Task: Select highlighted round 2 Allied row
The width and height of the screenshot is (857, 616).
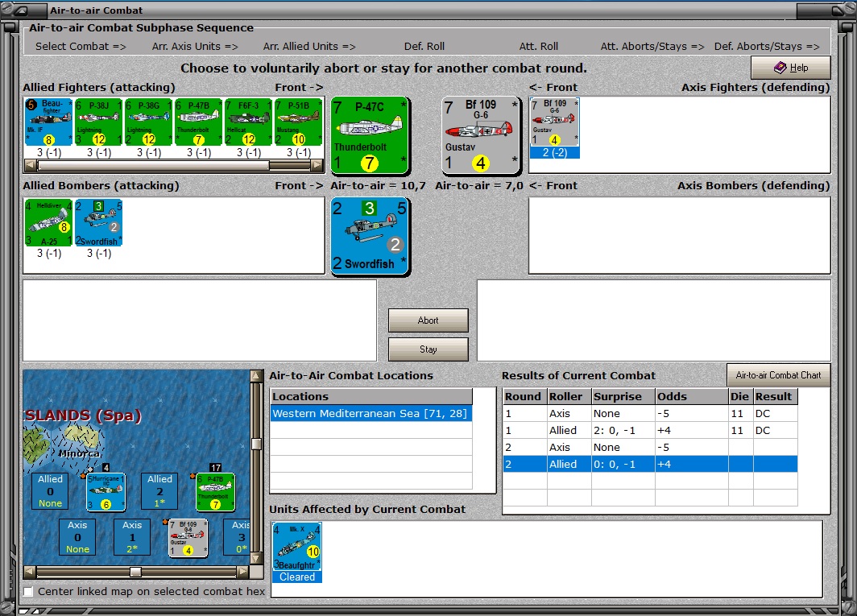Action: (650, 464)
